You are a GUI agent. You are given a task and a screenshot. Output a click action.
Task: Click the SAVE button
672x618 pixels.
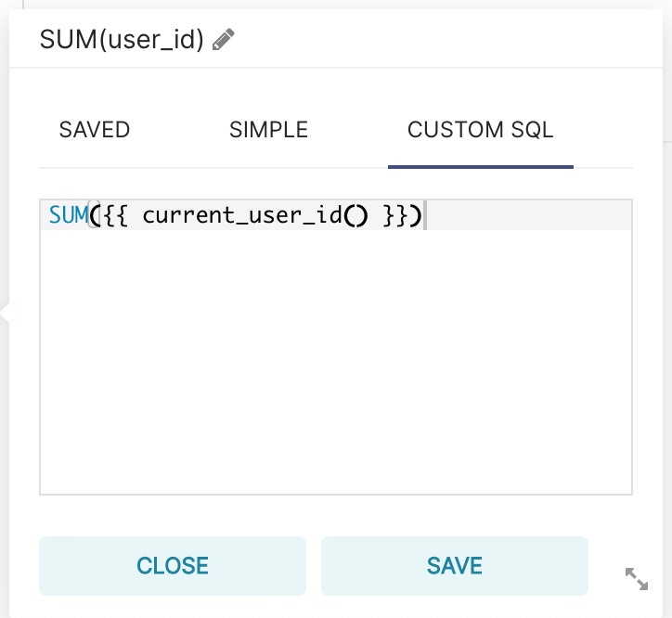pos(455,565)
